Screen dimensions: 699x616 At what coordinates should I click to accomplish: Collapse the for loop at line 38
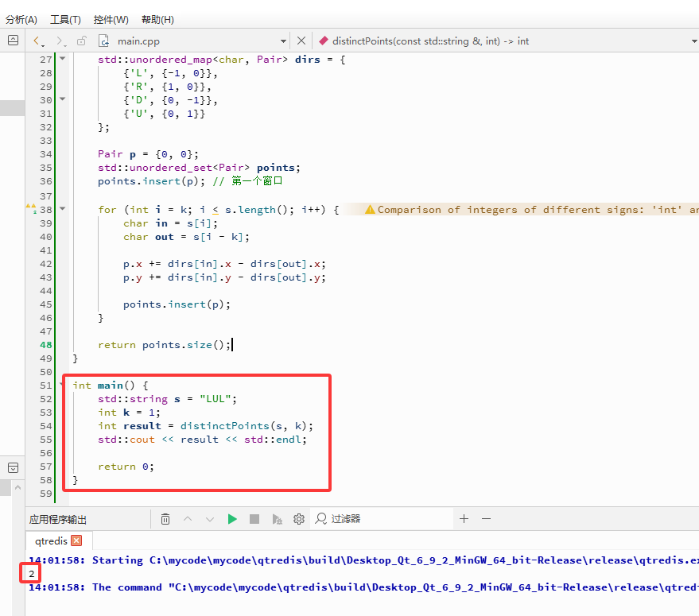point(62,208)
